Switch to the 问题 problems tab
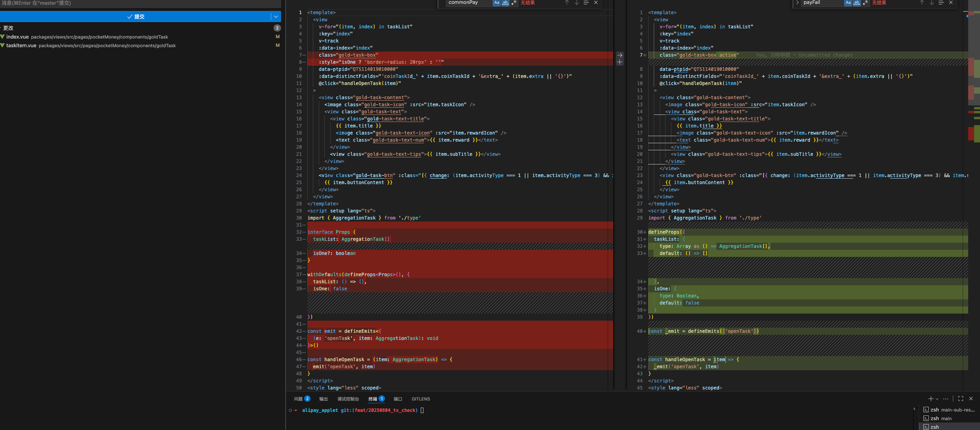 (298, 399)
